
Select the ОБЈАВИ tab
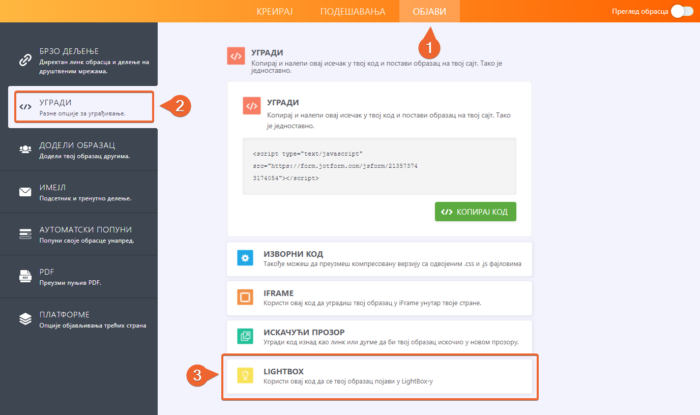coord(429,11)
